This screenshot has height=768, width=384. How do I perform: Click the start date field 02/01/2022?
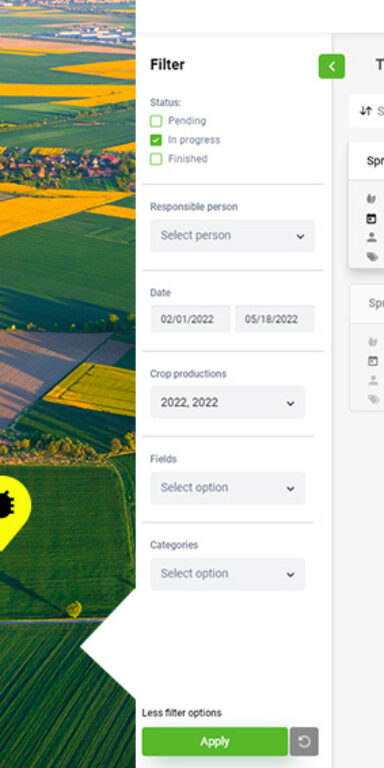(x=190, y=319)
